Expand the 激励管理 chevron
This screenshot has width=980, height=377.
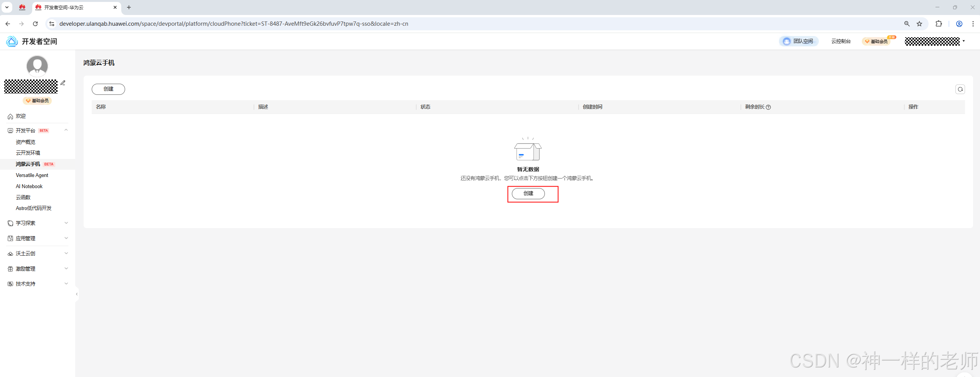tap(66, 268)
